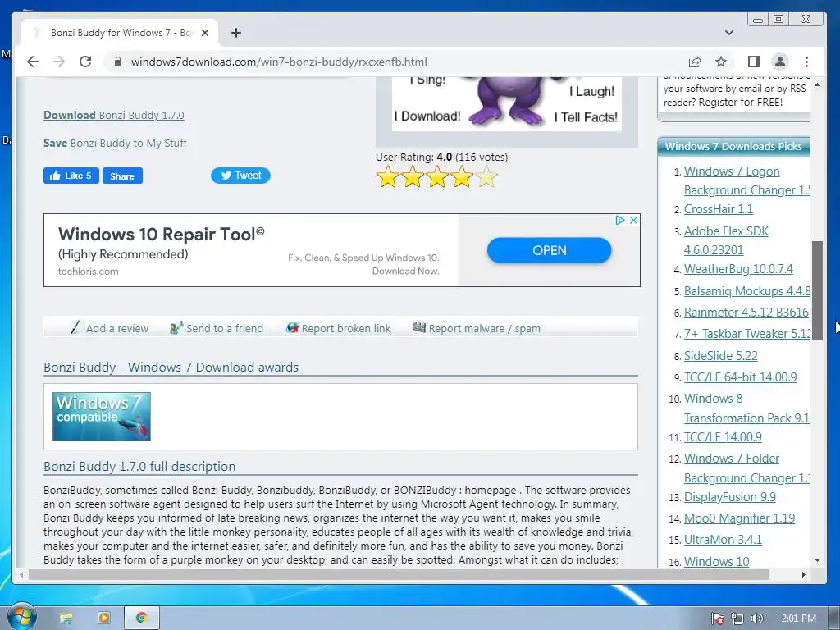Image resolution: width=840 pixels, height=630 pixels.
Task: Save Bonzi Buddy to My Stuff
Action: tap(115, 143)
